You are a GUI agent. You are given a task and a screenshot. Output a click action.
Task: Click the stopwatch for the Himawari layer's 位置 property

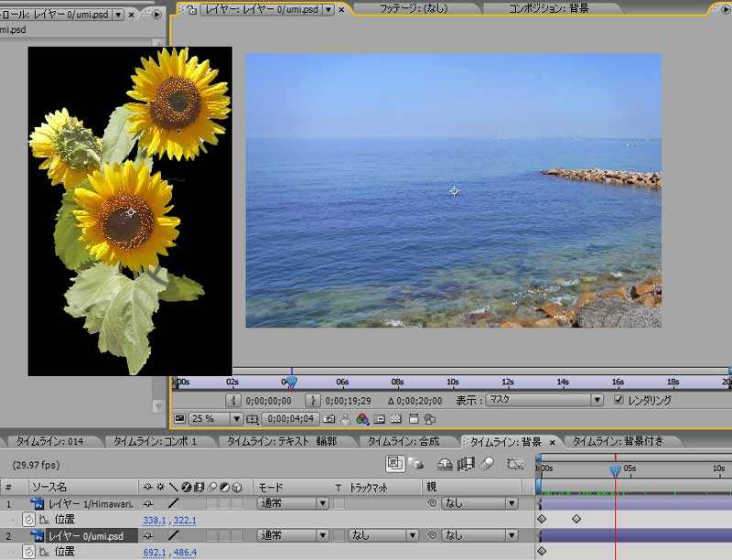click(x=28, y=517)
